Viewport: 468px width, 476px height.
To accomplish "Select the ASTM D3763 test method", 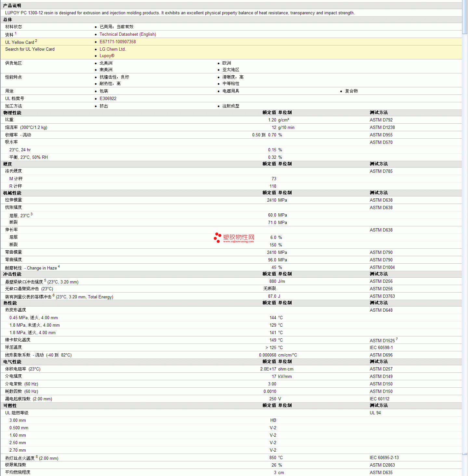I will [382, 296].
